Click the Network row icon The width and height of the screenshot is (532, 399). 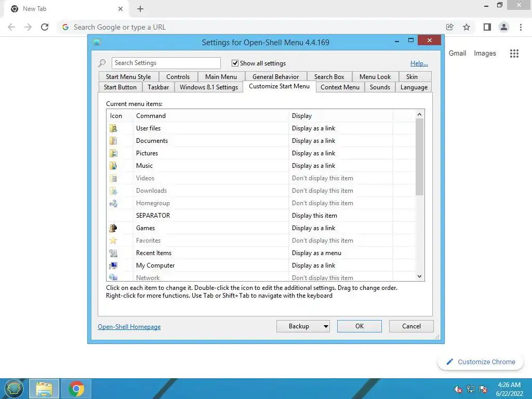[113, 277]
